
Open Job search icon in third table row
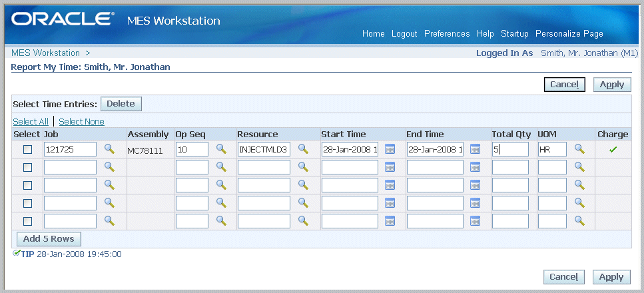tap(109, 184)
